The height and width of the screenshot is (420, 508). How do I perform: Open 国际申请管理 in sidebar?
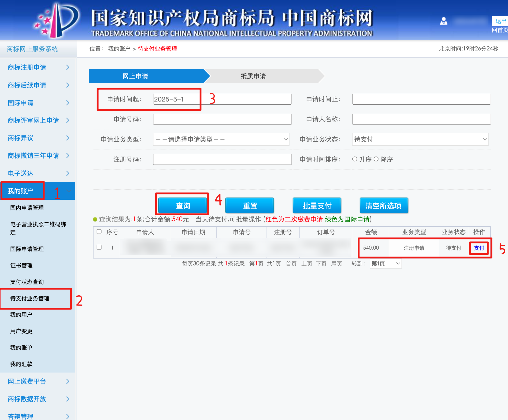point(27,249)
